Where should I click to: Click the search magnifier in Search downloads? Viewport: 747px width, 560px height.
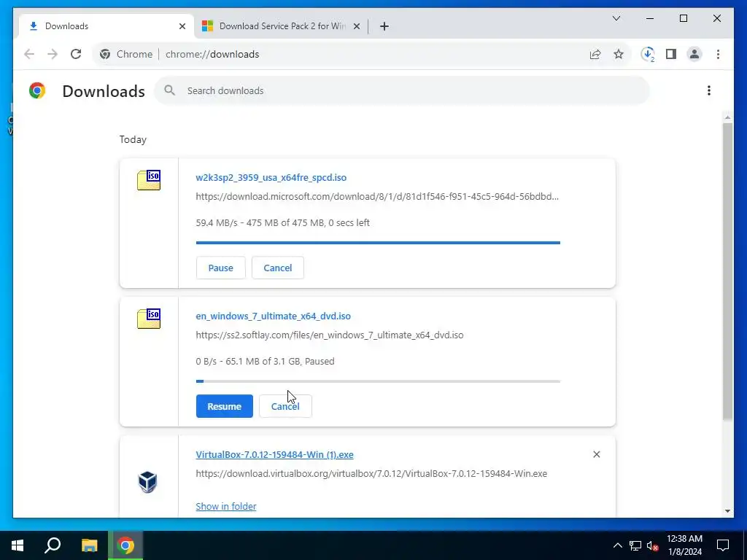169,90
